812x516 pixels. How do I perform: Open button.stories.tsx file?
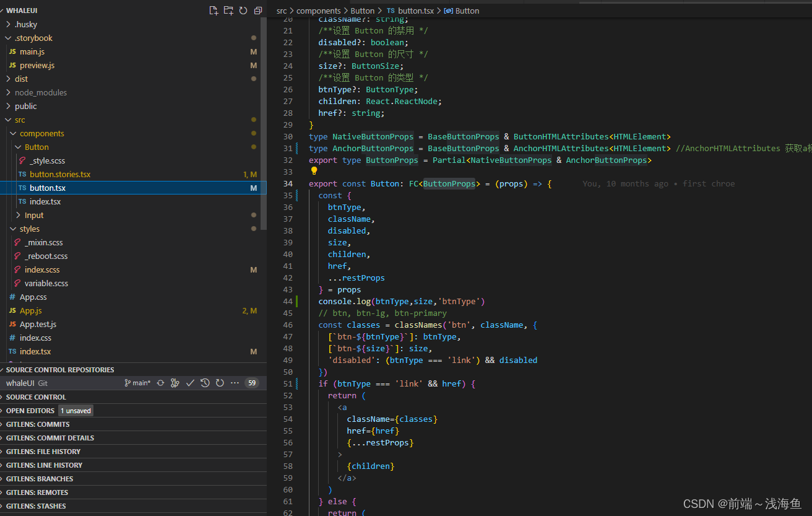(133, 174)
